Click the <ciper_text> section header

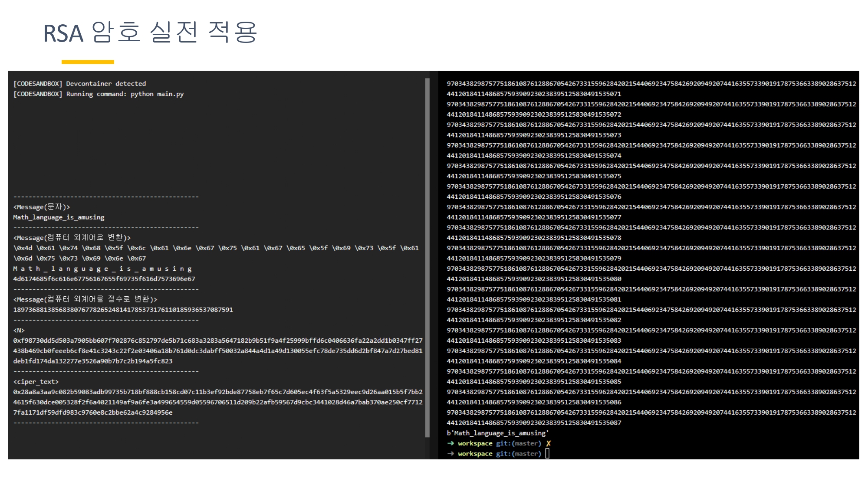[x=36, y=382]
